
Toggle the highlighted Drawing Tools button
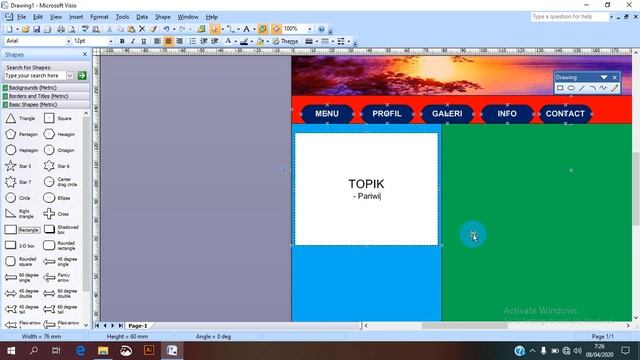[x=263, y=29]
